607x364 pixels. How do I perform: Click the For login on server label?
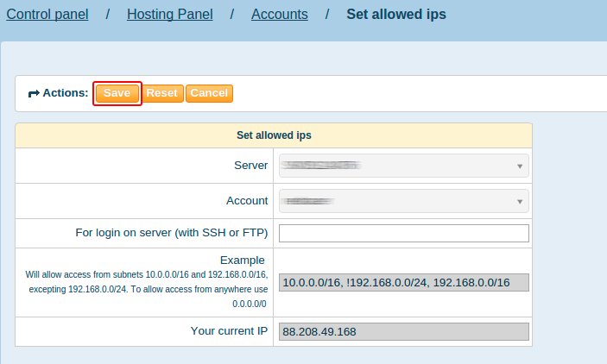(172, 233)
